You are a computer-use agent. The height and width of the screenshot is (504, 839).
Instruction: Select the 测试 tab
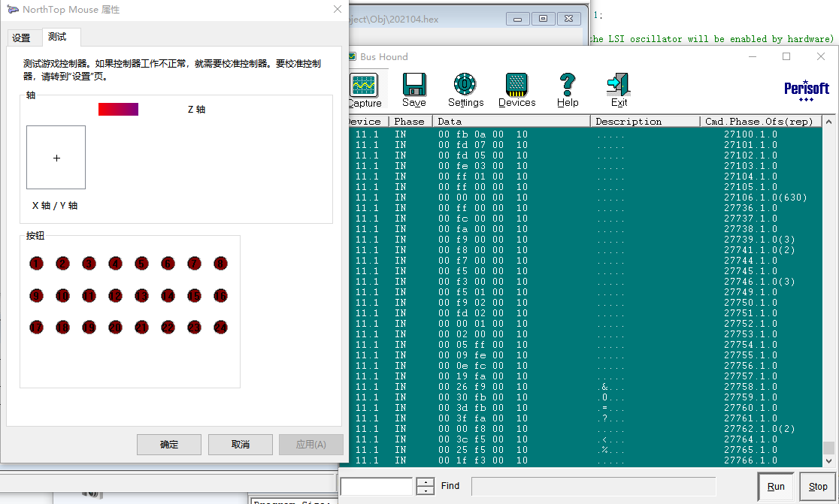(x=57, y=37)
